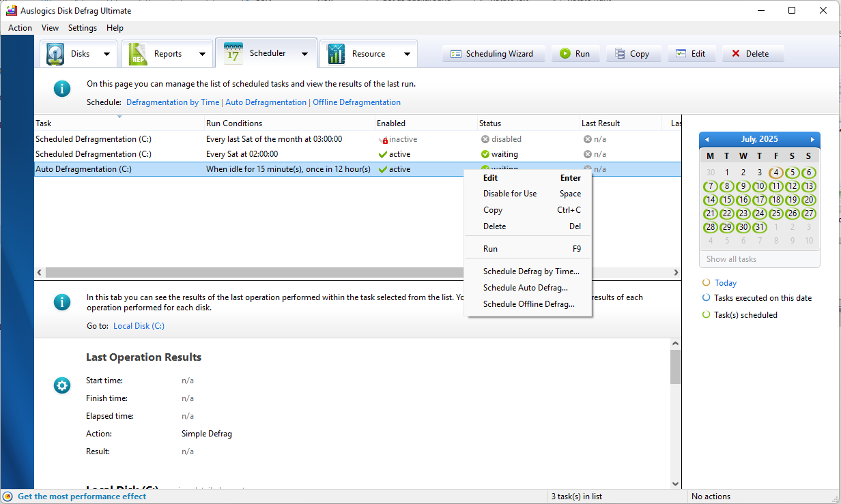Image resolution: width=841 pixels, height=504 pixels.
Task: Click the Scheduling Wizard button
Action: tap(493, 54)
